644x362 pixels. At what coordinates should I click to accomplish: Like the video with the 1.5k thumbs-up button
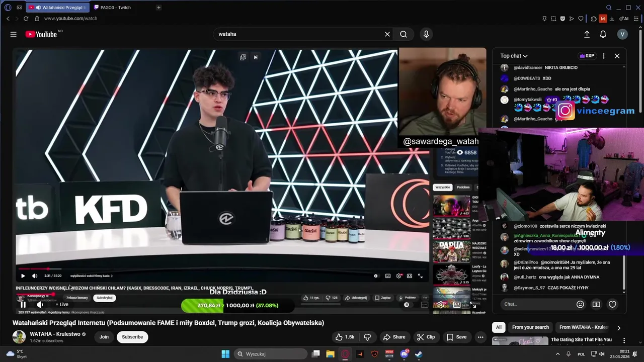click(x=345, y=337)
